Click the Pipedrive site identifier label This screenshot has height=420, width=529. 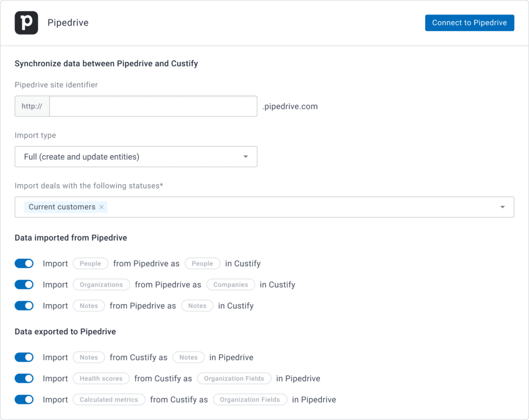(56, 85)
